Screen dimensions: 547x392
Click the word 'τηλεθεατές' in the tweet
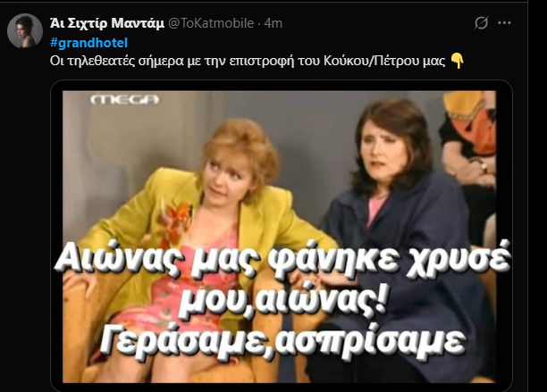[x=99, y=61]
